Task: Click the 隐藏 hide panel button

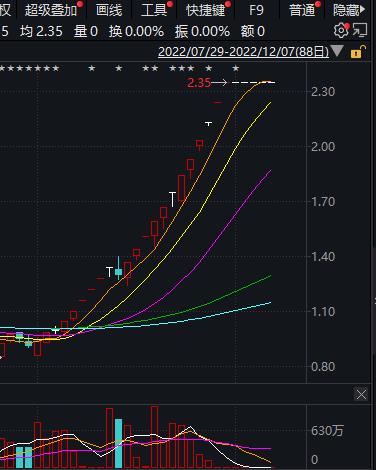Action: [x=349, y=10]
